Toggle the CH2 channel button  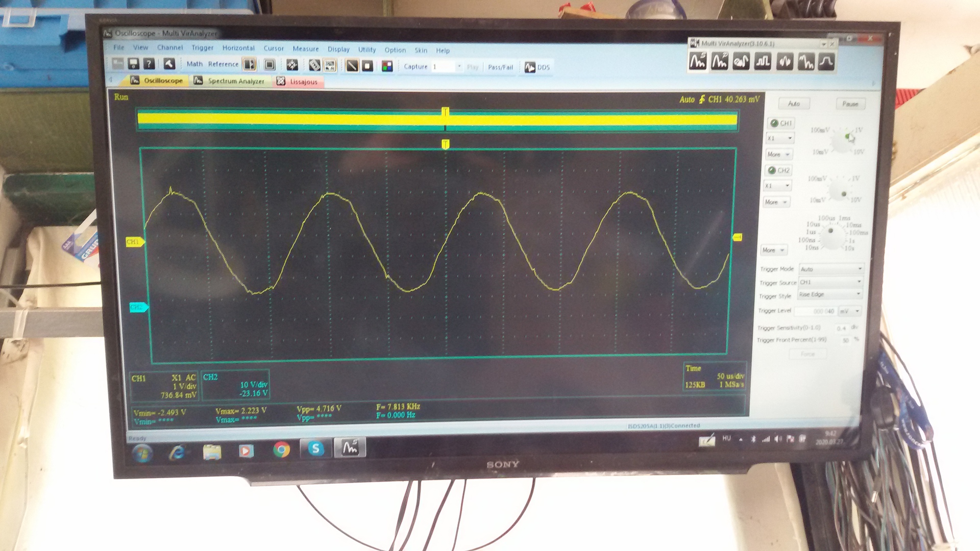click(779, 170)
